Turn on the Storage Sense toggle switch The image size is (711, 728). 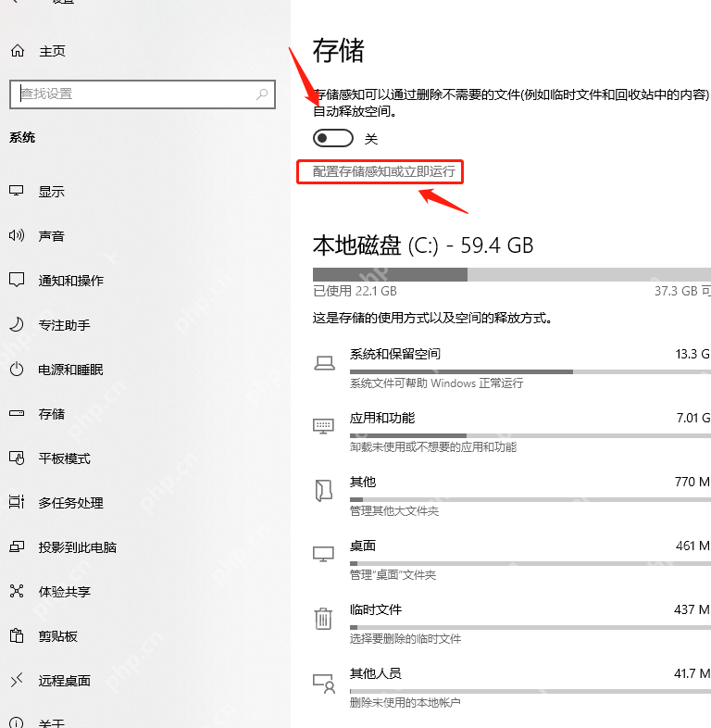[333, 138]
